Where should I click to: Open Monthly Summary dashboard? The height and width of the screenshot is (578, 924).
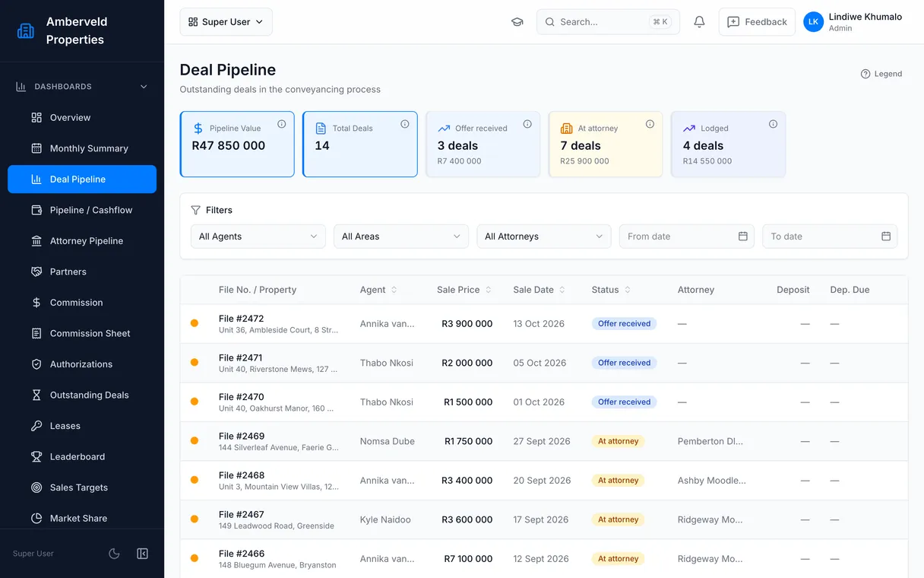coord(82,148)
